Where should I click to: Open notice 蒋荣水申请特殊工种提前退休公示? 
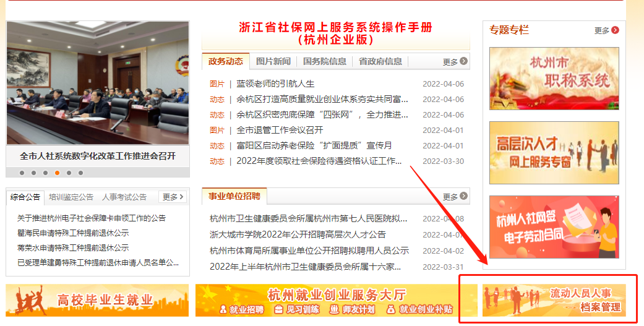tap(73, 247)
